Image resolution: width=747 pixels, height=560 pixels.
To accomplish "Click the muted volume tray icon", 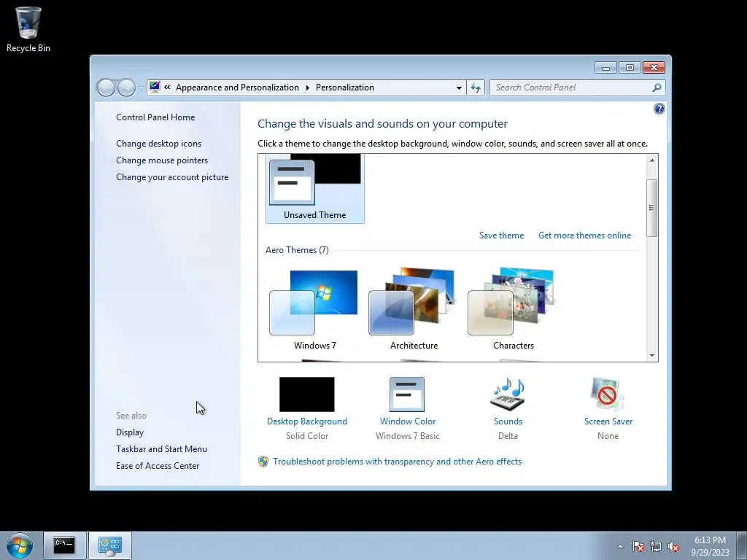I will [x=673, y=546].
